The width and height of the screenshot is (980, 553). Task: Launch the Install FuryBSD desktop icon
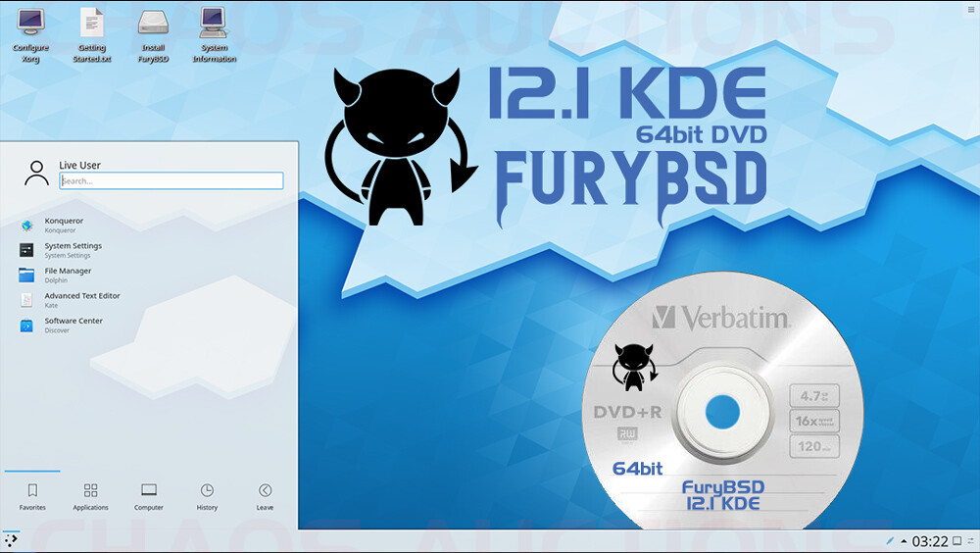tap(153, 35)
